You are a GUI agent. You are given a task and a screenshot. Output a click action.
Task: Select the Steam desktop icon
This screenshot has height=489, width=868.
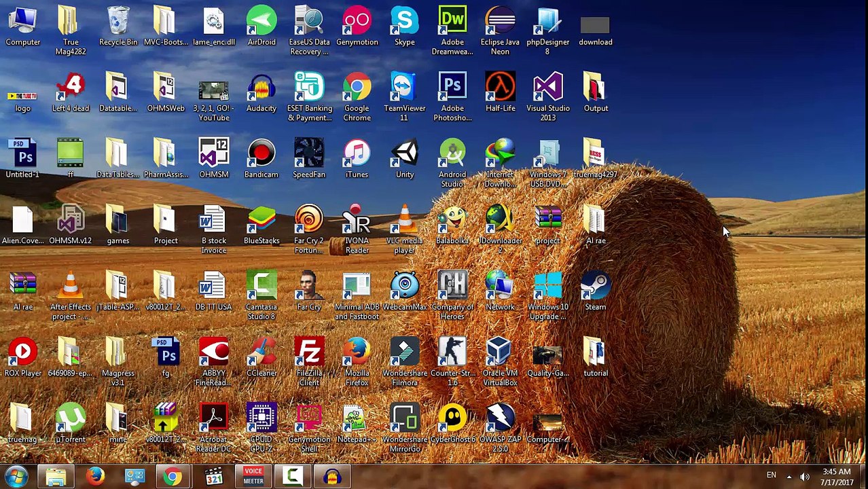596,291
